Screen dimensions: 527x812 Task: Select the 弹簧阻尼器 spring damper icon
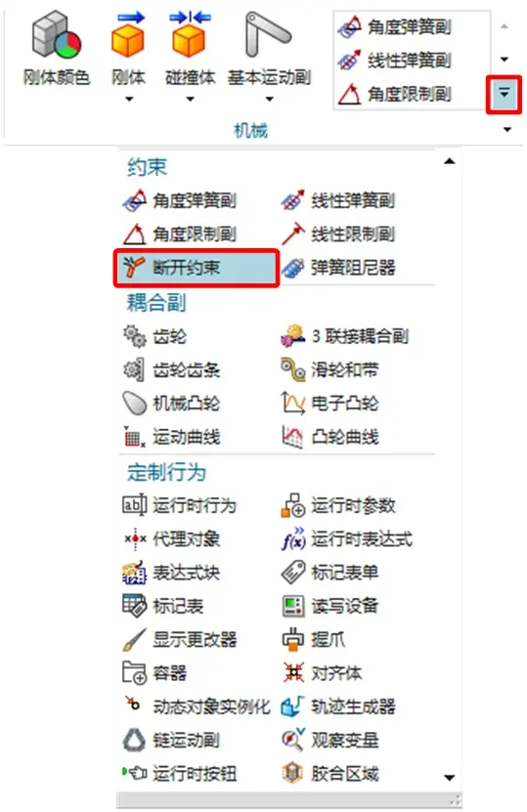[292, 268]
